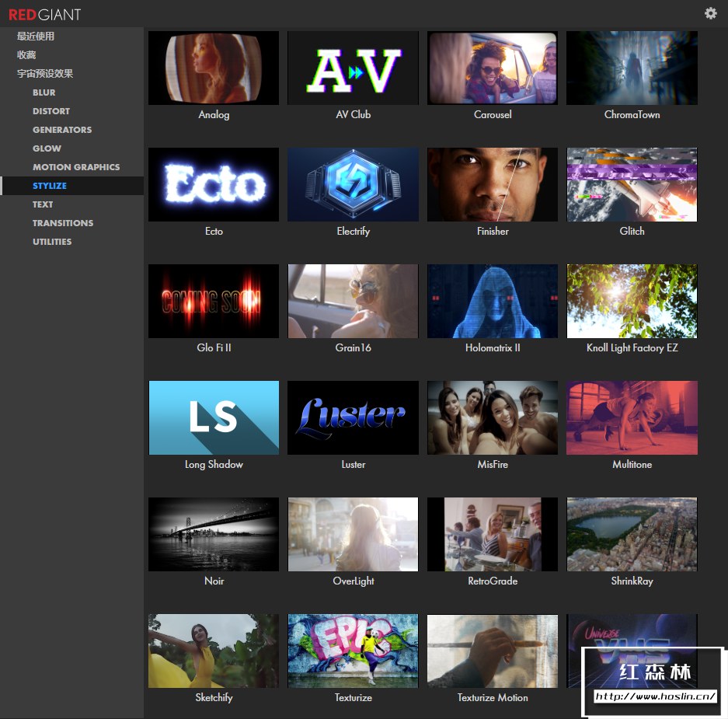The height and width of the screenshot is (719, 728).
Task: Select the MisFire effect thumbnail
Action: tap(492, 417)
